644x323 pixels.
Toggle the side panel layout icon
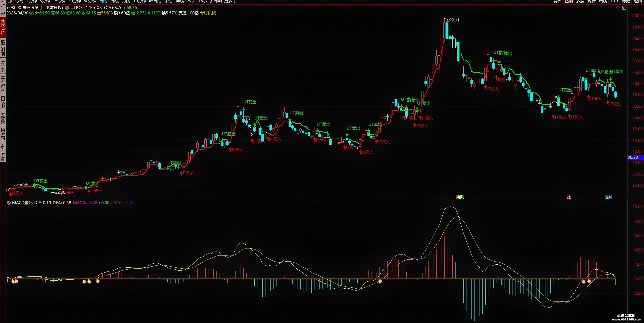coord(624,8)
